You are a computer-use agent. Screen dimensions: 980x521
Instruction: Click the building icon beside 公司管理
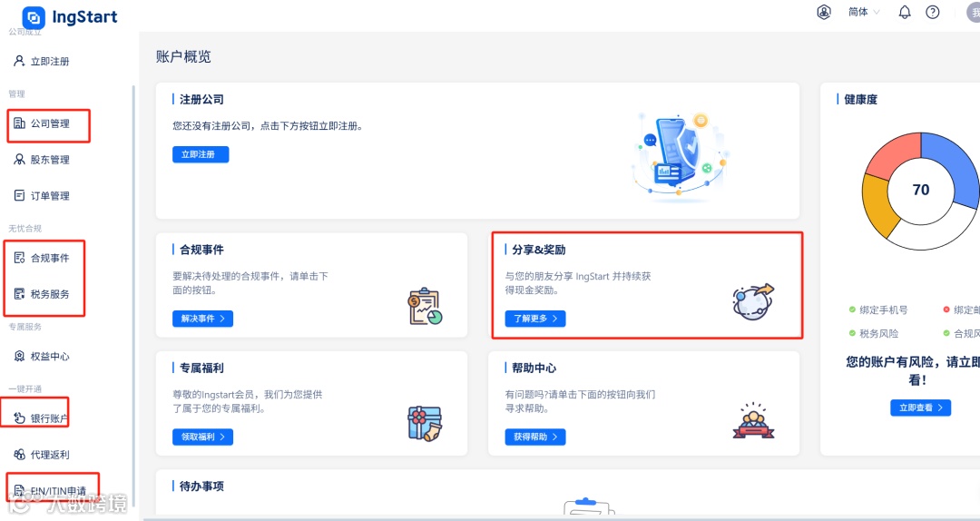pyautogui.click(x=19, y=123)
